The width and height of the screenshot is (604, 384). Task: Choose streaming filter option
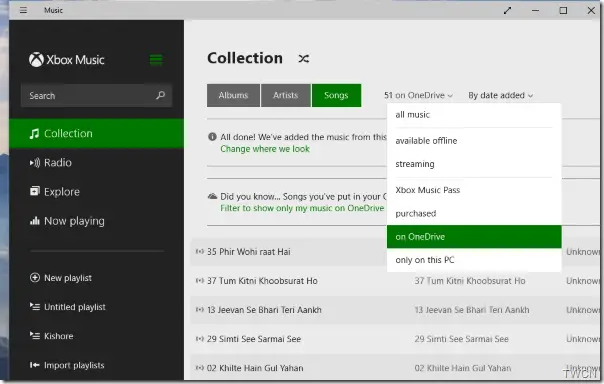(x=474, y=164)
